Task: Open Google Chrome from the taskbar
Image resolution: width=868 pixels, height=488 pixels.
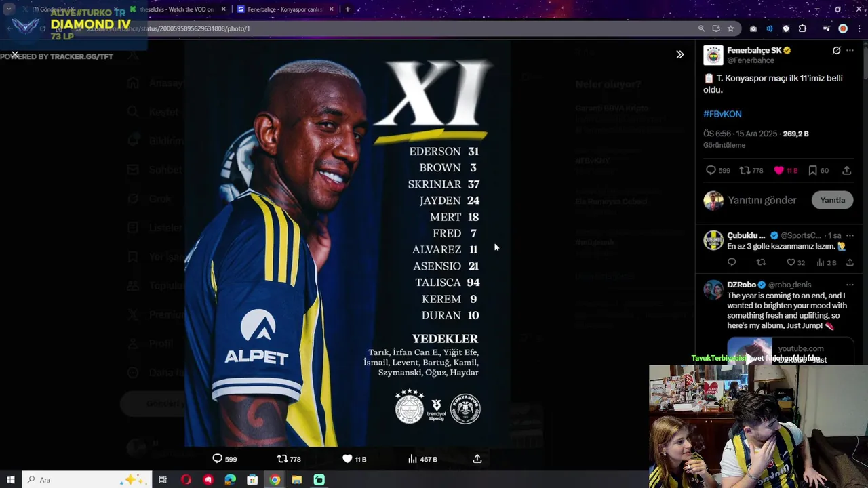Action: 275,480
